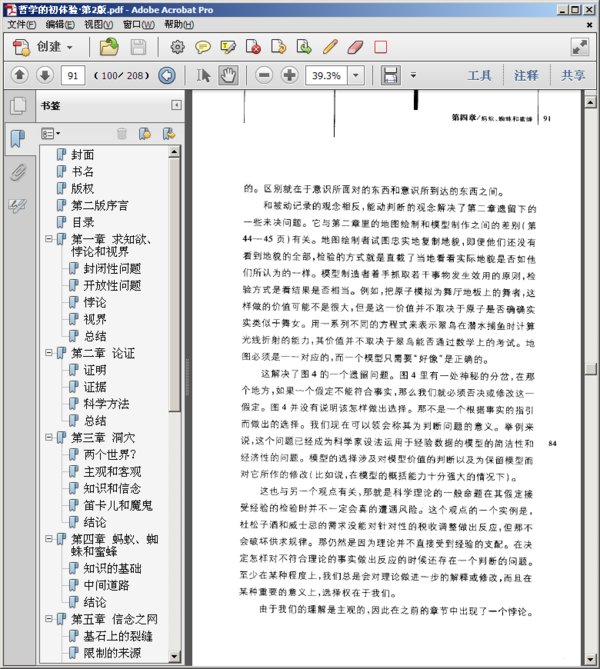Add a sticky note comment icon
This screenshot has height=669, width=600.
(203, 47)
